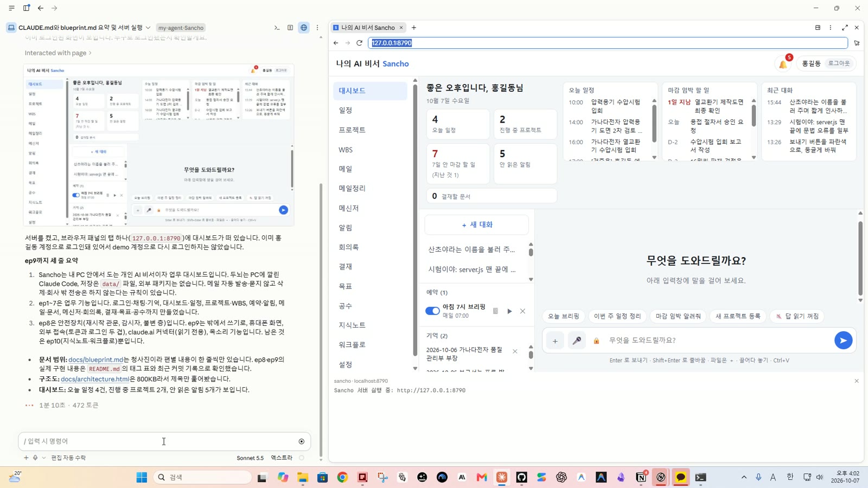
Task: Run the 아침 7시 브리핑 schedule now
Action: [x=509, y=311]
